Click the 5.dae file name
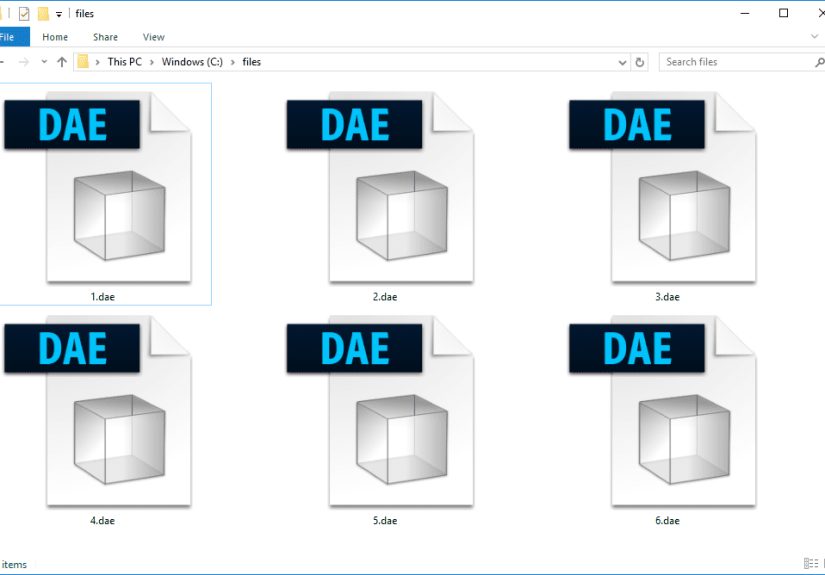 pyautogui.click(x=385, y=521)
